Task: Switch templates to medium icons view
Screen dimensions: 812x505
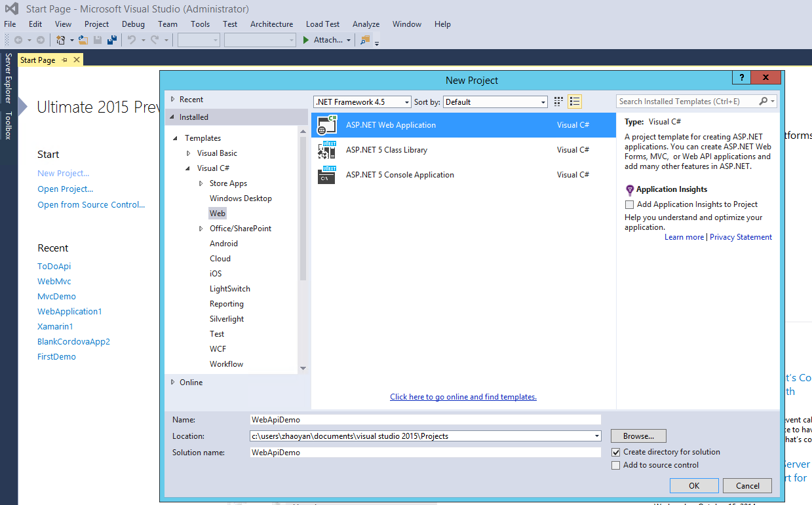Action: pos(558,102)
